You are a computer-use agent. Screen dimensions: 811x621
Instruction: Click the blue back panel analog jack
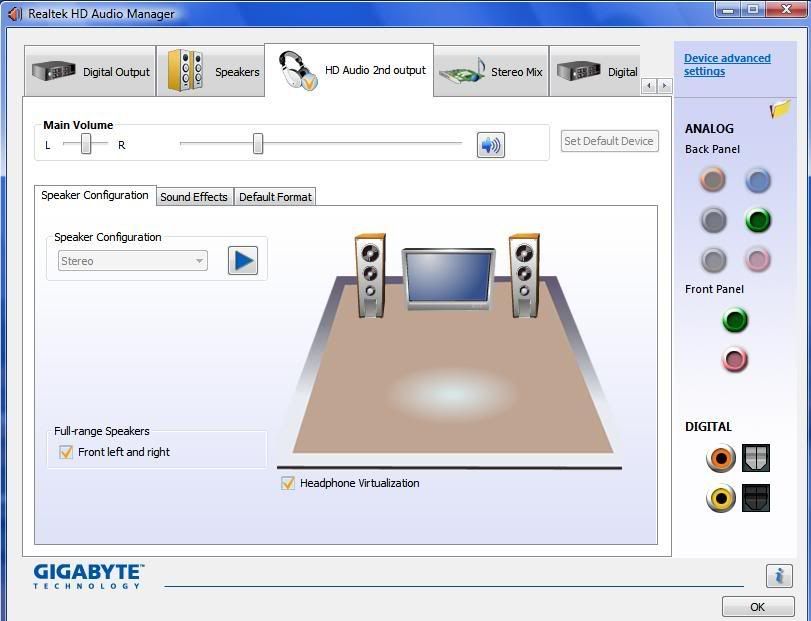[x=758, y=180]
